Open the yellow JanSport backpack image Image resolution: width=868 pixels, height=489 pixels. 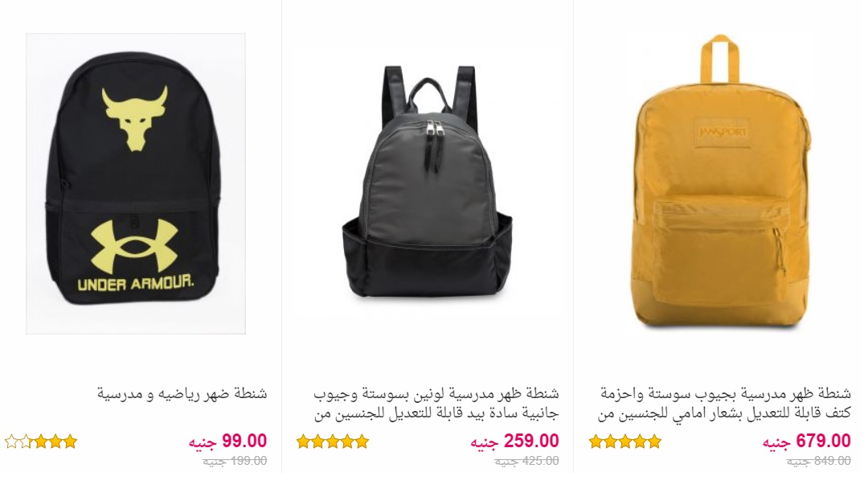point(719,181)
